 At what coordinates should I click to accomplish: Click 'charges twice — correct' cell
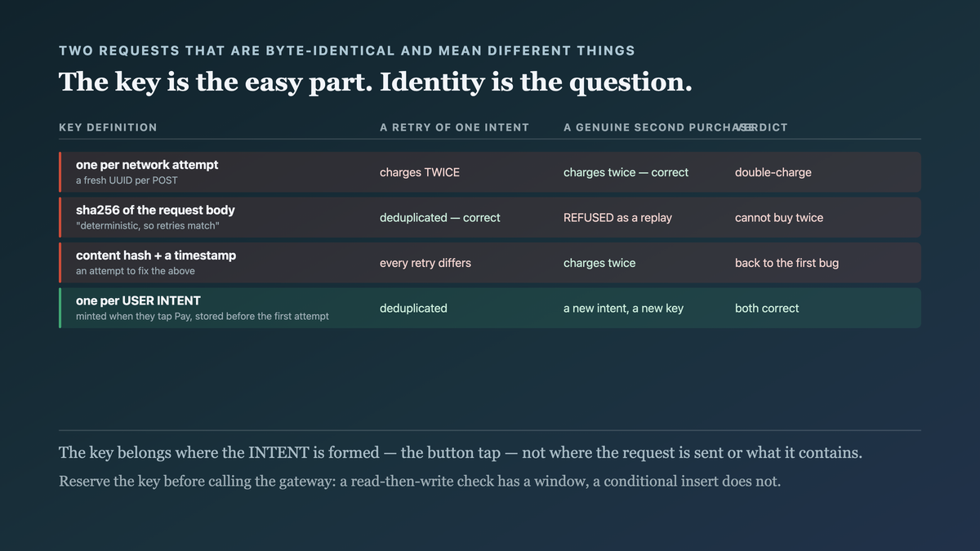pos(626,172)
